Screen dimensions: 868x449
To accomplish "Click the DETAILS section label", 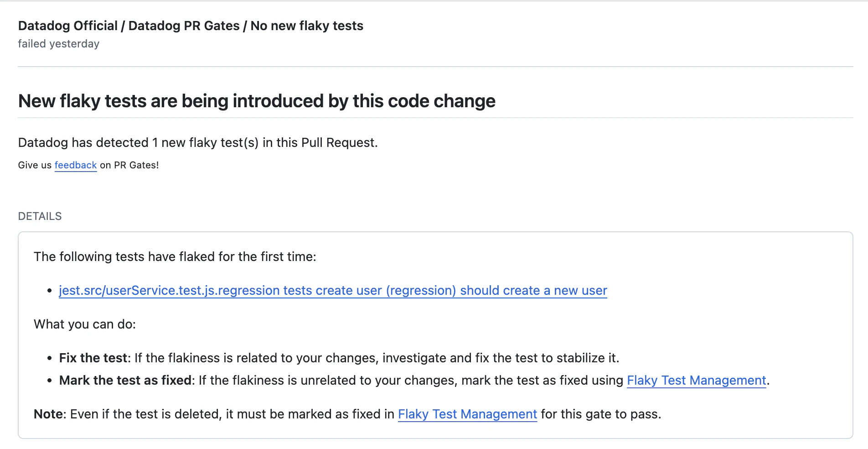I will point(40,216).
